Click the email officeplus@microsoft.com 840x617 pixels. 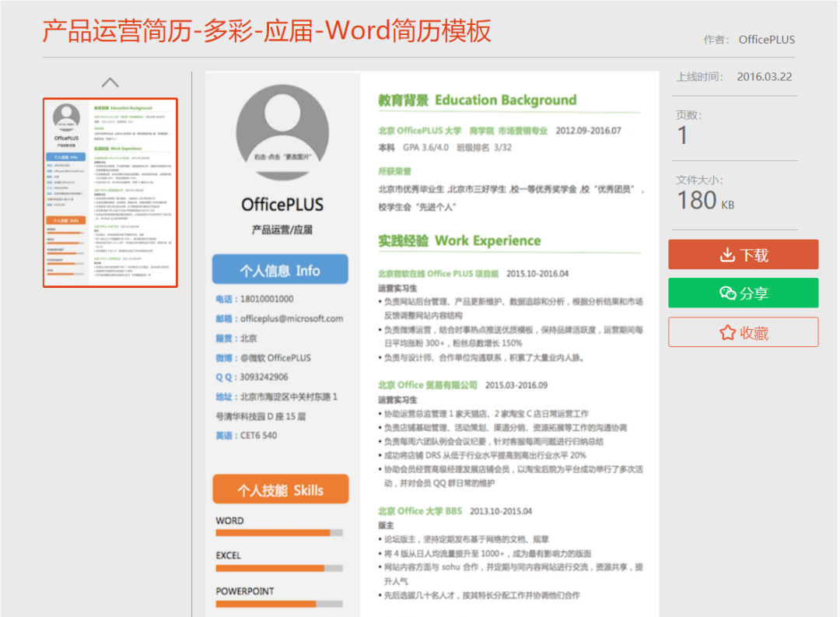[292, 319]
